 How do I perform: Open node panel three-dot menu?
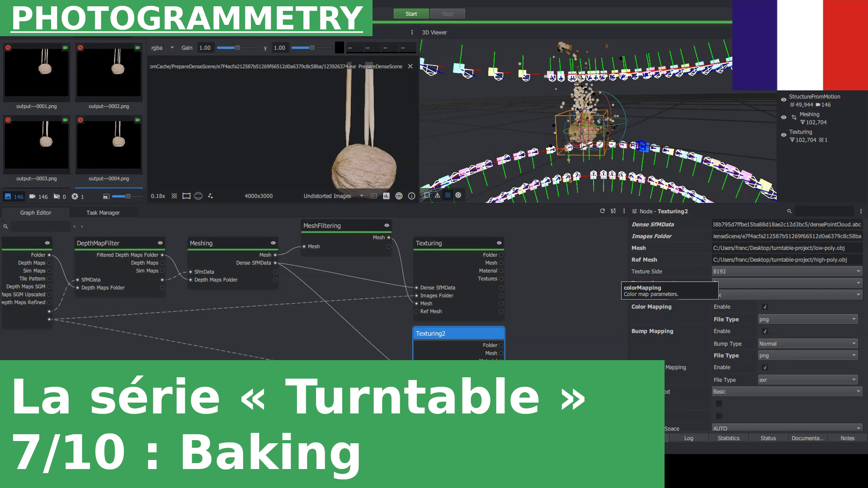(861, 211)
